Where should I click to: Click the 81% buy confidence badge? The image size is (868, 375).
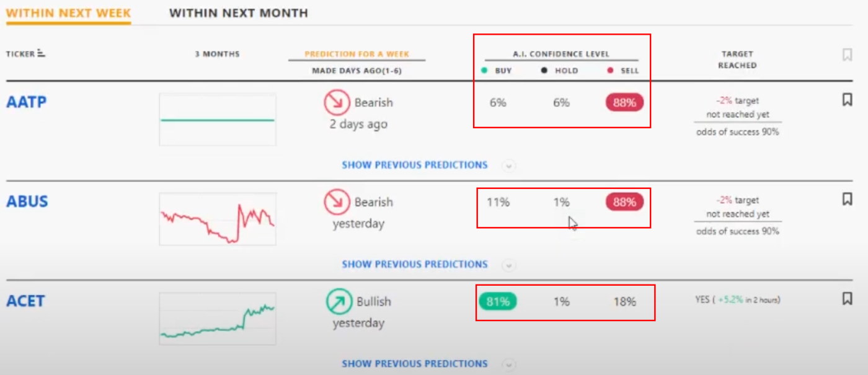pyautogui.click(x=498, y=302)
